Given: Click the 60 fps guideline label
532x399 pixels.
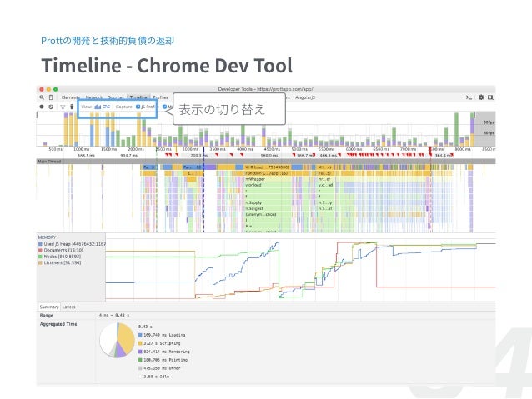Looking at the screenshot, I should click(489, 133).
